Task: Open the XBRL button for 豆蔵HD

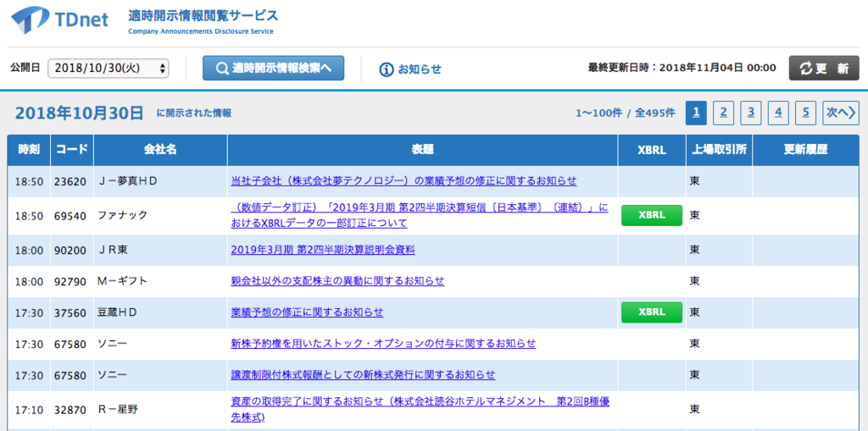Action: pos(652,312)
